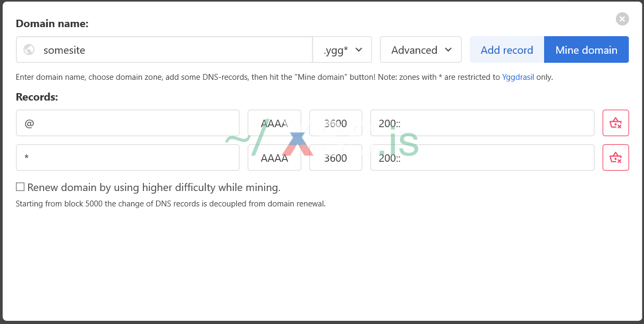Viewport: 644px width, 324px height.
Task: Open the .ygg* domain zone dropdown
Action: pos(343,50)
